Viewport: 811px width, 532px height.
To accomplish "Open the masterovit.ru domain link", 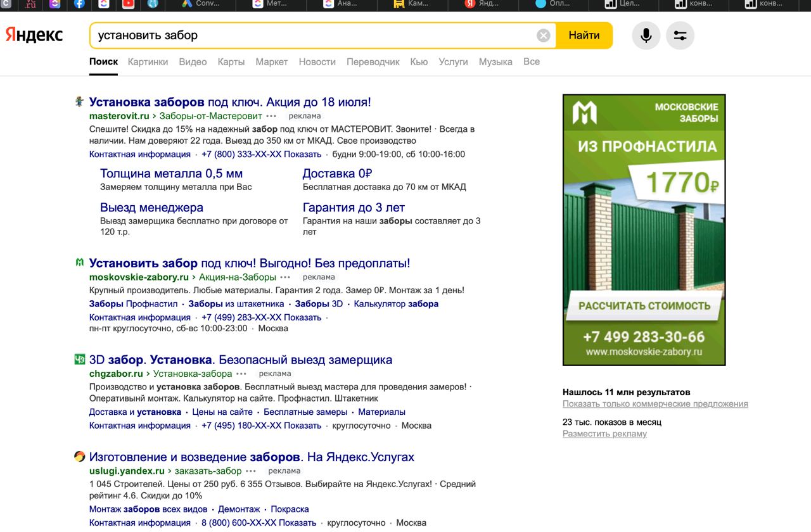I will [x=119, y=116].
